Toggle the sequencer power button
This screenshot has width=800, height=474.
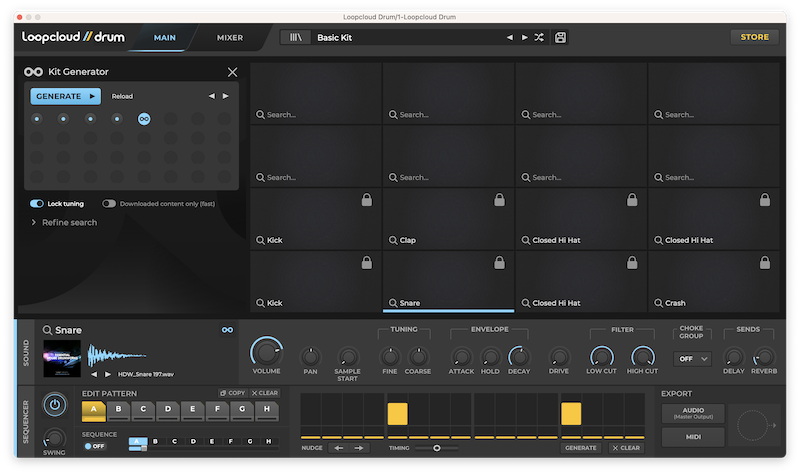point(54,405)
